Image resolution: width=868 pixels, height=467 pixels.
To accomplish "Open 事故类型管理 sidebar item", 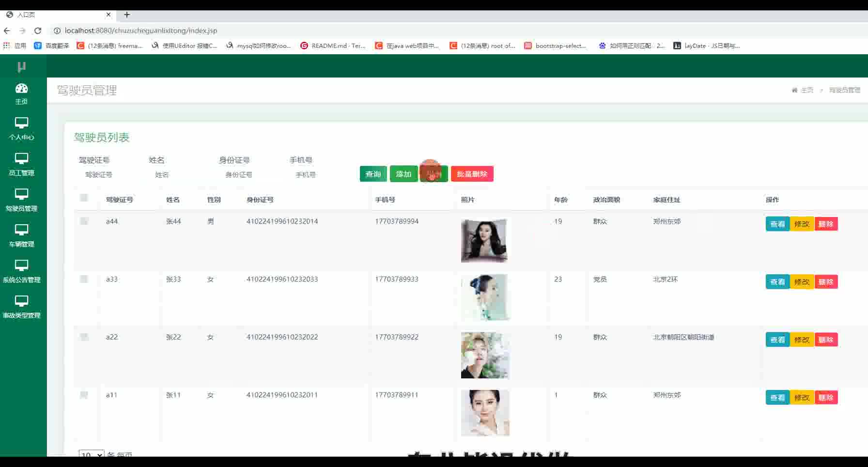I will pyautogui.click(x=21, y=307).
